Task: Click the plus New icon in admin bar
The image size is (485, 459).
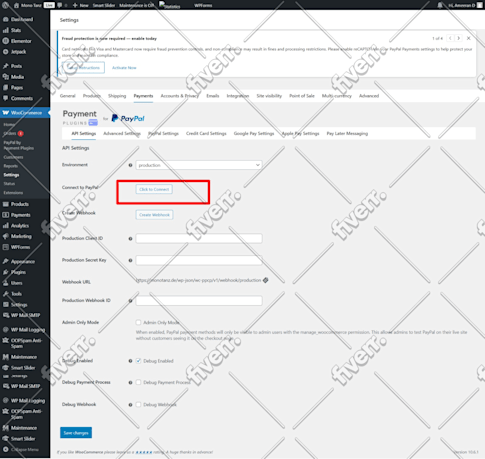Action: 75,5
